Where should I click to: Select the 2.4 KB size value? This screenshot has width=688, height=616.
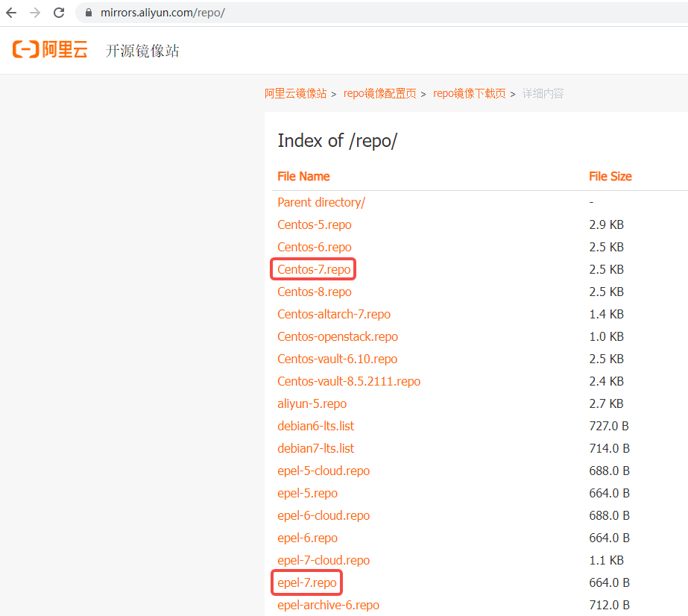(x=607, y=382)
